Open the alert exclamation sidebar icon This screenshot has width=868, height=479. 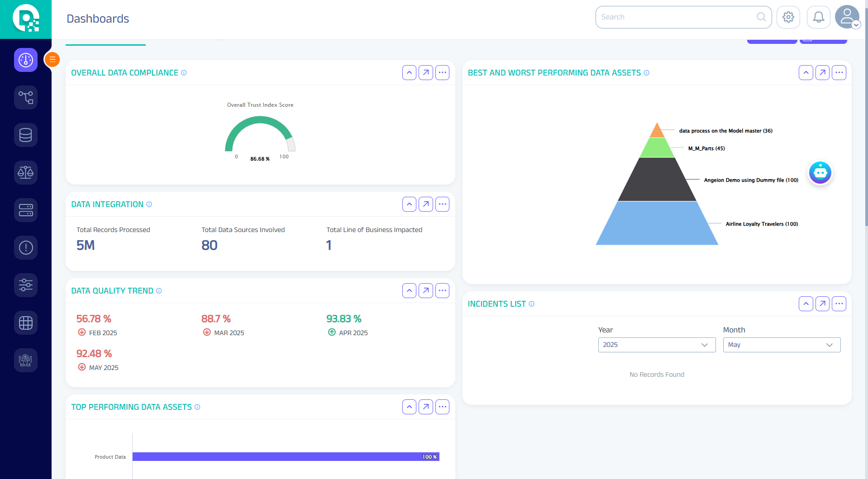pos(26,247)
